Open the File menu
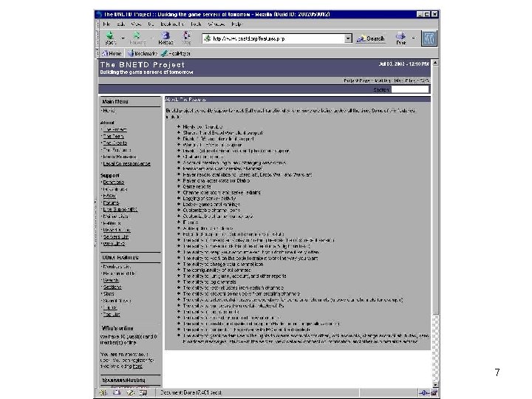532x399 pixels. (106, 24)
